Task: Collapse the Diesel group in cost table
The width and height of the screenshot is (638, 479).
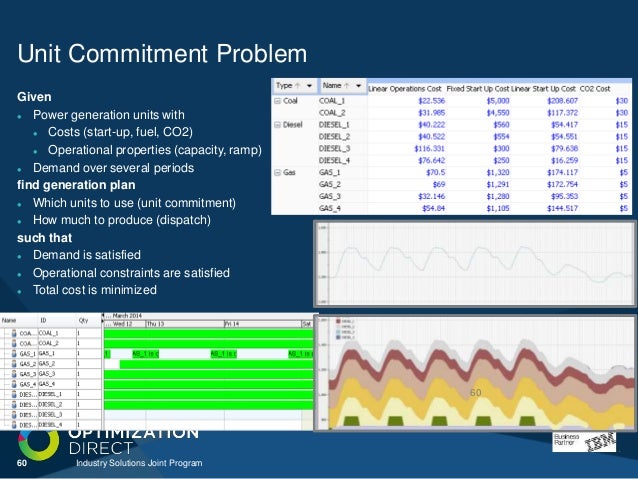Action: (x=277, y=125)
